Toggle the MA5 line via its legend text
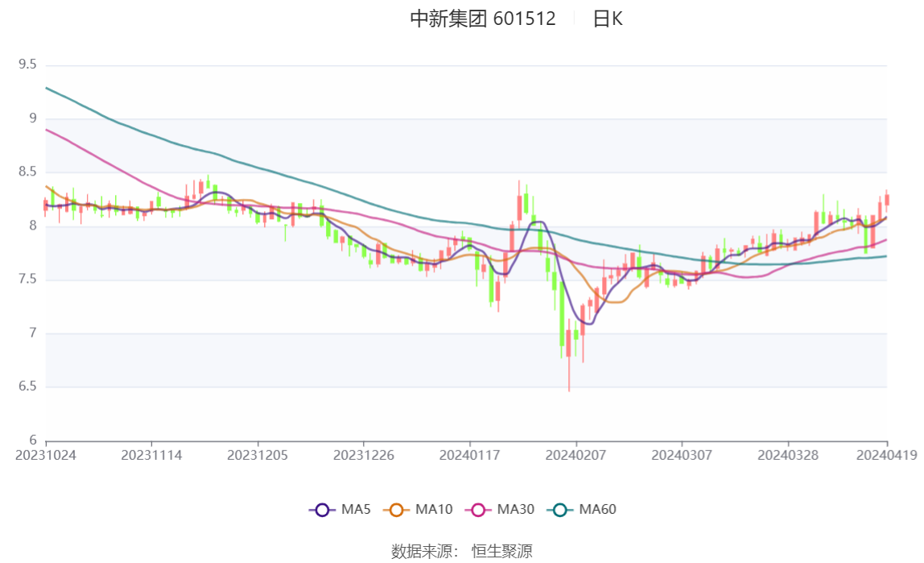This screenshot has width=924, height=563. point(355,510)
